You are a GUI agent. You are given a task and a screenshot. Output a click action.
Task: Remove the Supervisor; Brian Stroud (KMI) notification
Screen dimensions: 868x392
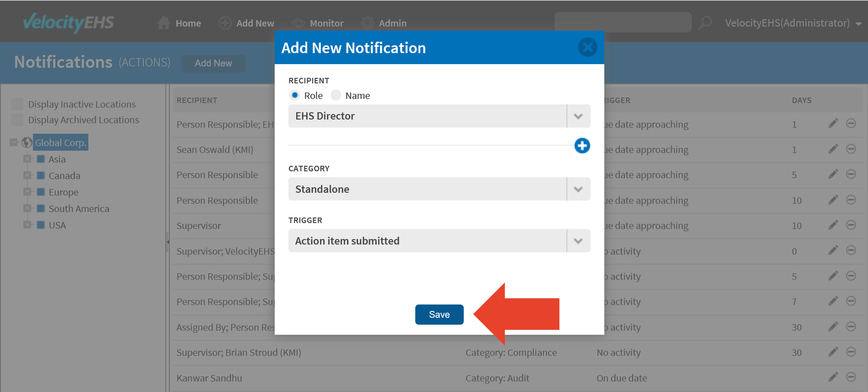[x=851, y=352]
